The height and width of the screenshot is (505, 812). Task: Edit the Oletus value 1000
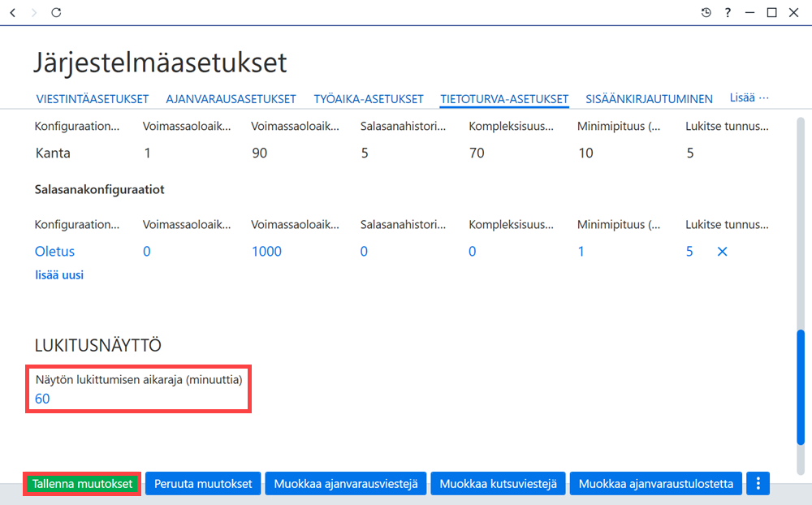[x=266, y=252]
